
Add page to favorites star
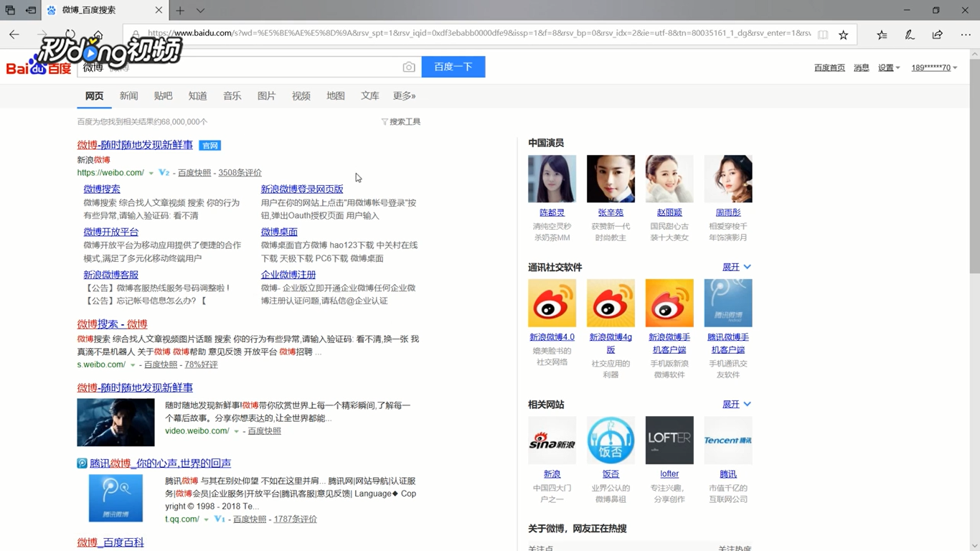[x=844, y=34]
